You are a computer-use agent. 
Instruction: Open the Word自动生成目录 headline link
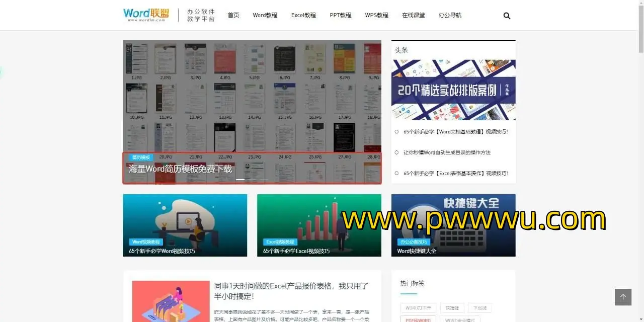pyautogui.click(x=447, y=152)
